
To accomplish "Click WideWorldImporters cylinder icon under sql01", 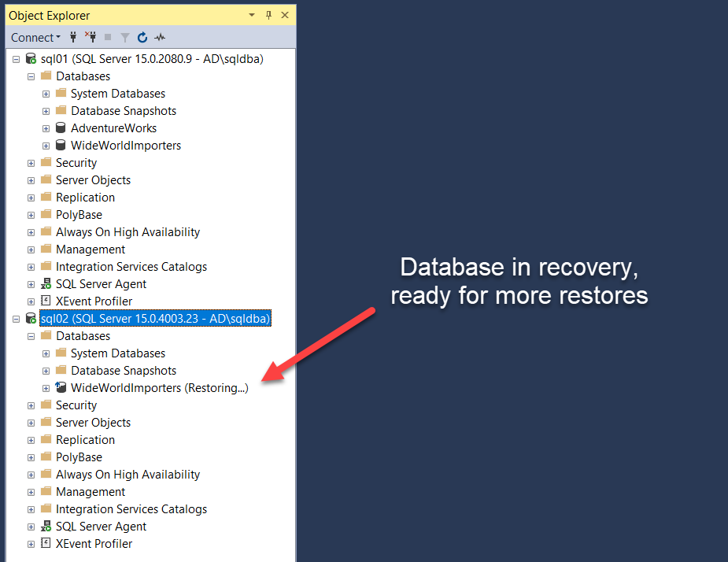I will 61,145.
